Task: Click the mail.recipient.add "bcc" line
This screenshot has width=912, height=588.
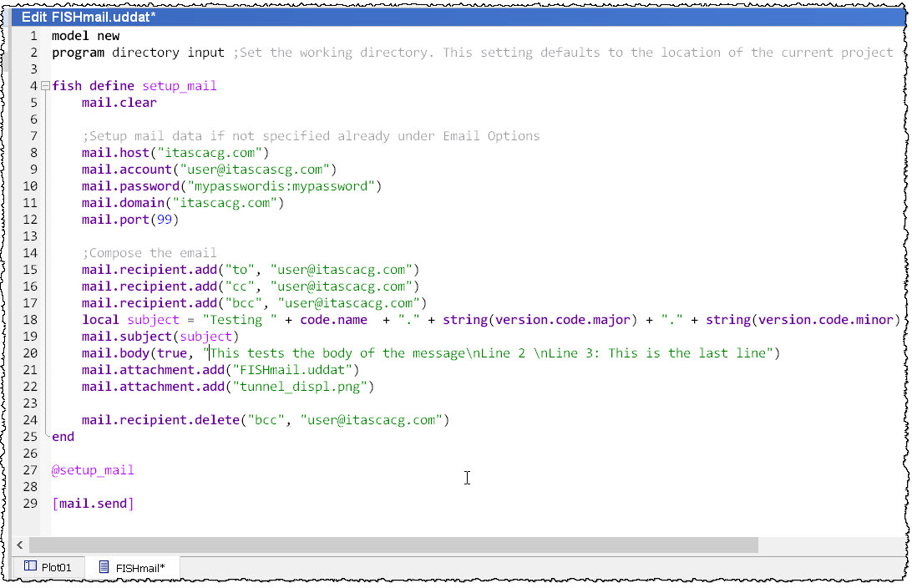Action: click(x=254, y=303)
